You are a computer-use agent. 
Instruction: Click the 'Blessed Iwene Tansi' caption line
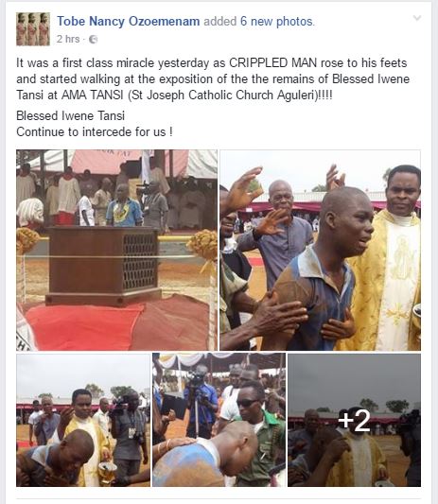pyautogui.click(x=70, y=115)
